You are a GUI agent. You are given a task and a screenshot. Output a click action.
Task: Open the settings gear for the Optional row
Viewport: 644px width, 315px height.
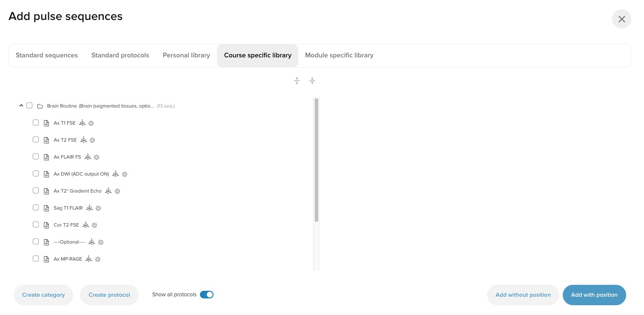tap(101, 242)
